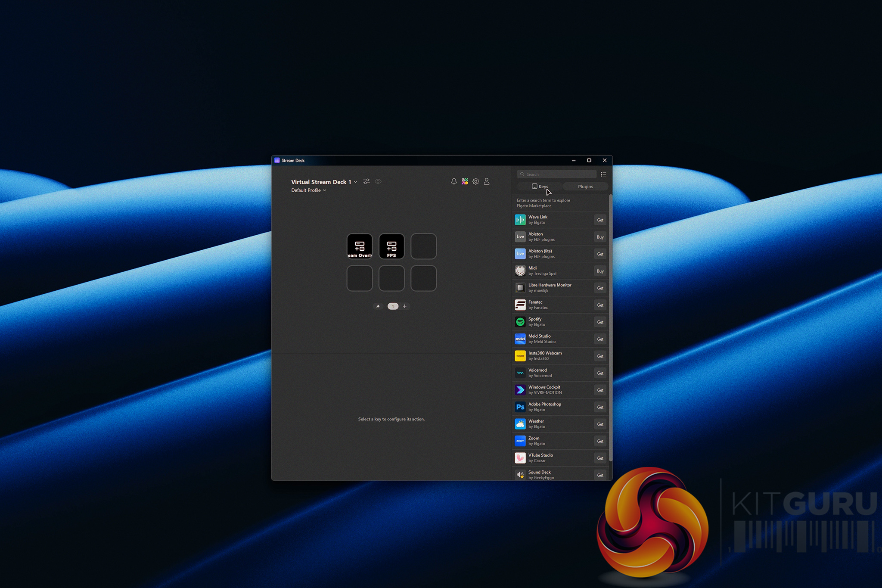This screenshot has height=588, width=882.
Task: Click the Spotify plugin icon
Action: (x=520, y=322)
